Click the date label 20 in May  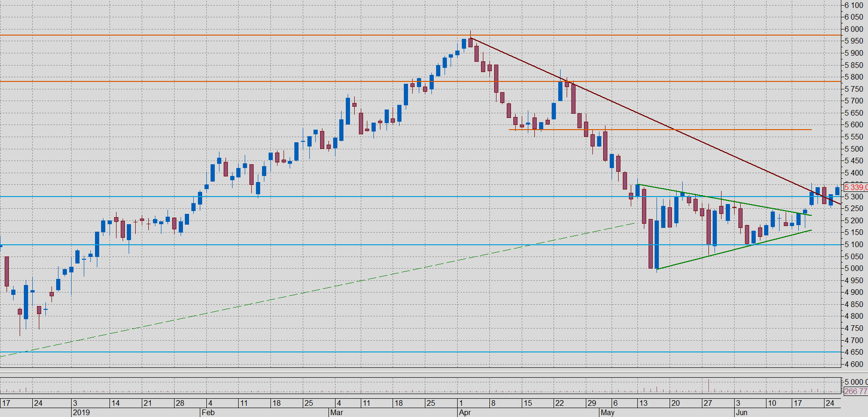(675, 403)
